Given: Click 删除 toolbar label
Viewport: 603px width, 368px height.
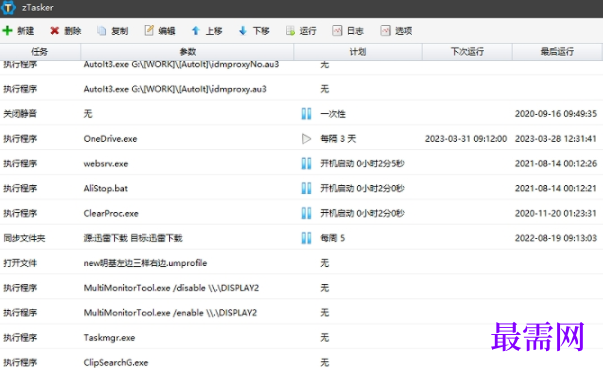Looking at the screenshot, I should [73, 31].
